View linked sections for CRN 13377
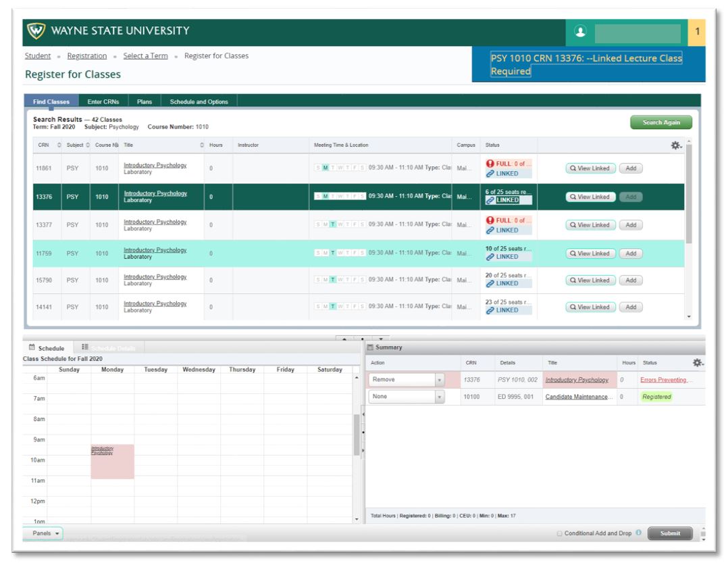Screen dimensions: 728x565 click(590, 225)
